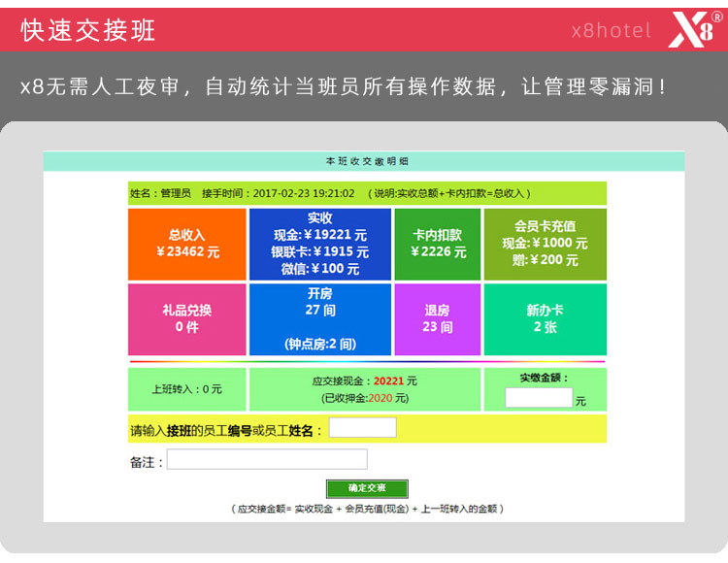
Task: Focus the 实缴金额 amount input field
Action: (539, 398)
